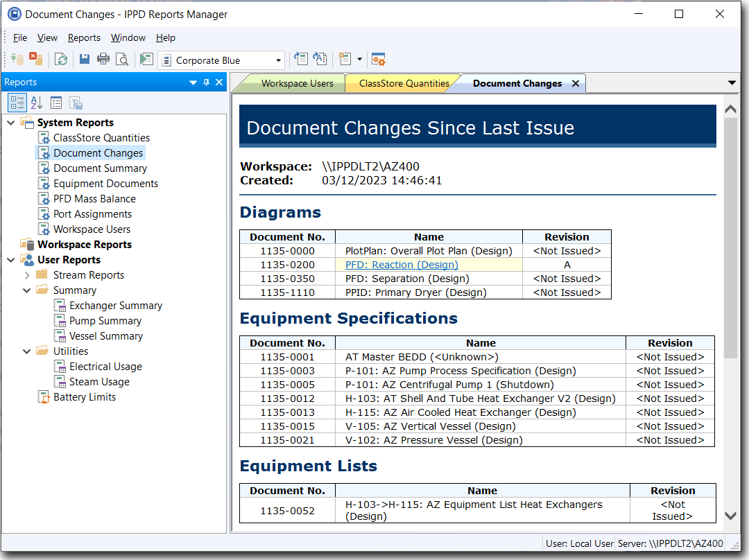
Task: Click the disconnect from server icon
Action: [x=35, y=60]
